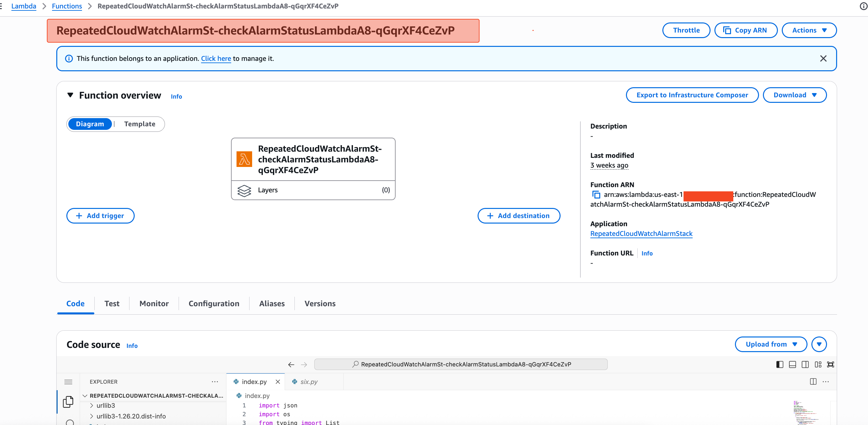Toggle the bottom panel visibility
This screenshot has width=868, height=425.
tap(792, 364)
